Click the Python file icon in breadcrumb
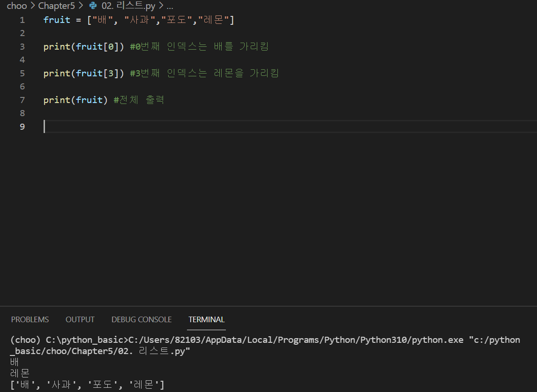The width and height of the screenshot is (537, 392). pos(93,6)
